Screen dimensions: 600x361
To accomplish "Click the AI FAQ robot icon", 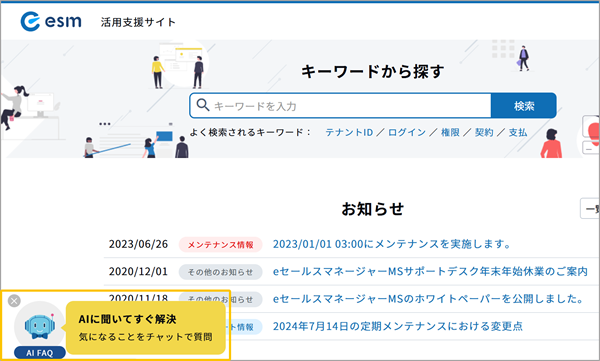I will click(x=39, y=326).
